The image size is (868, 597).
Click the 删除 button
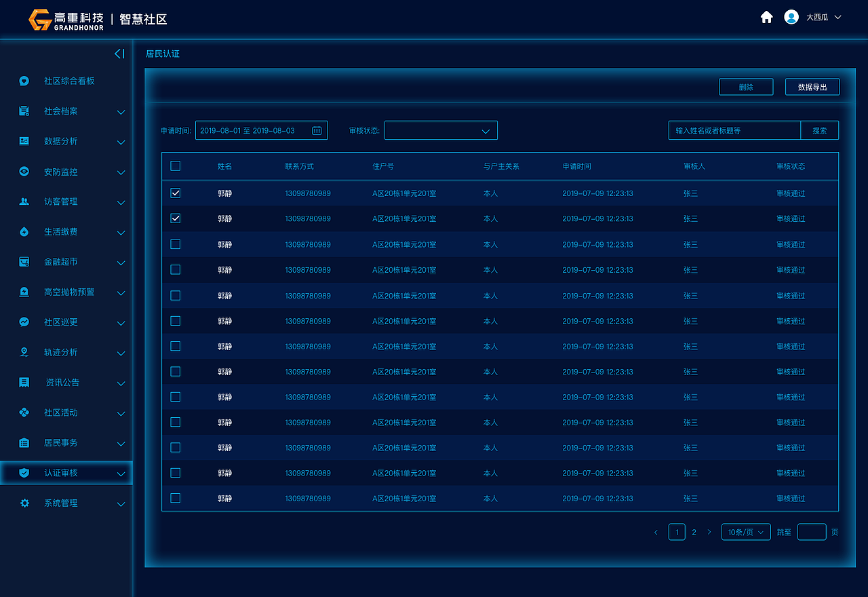click(746, 87)
